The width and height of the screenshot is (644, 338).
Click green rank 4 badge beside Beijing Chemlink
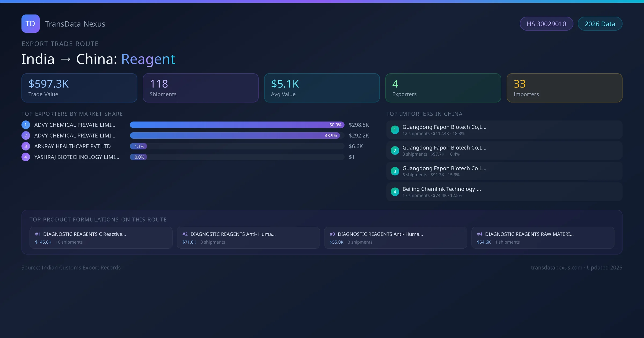pyautogui.click(x=395, y=192)
